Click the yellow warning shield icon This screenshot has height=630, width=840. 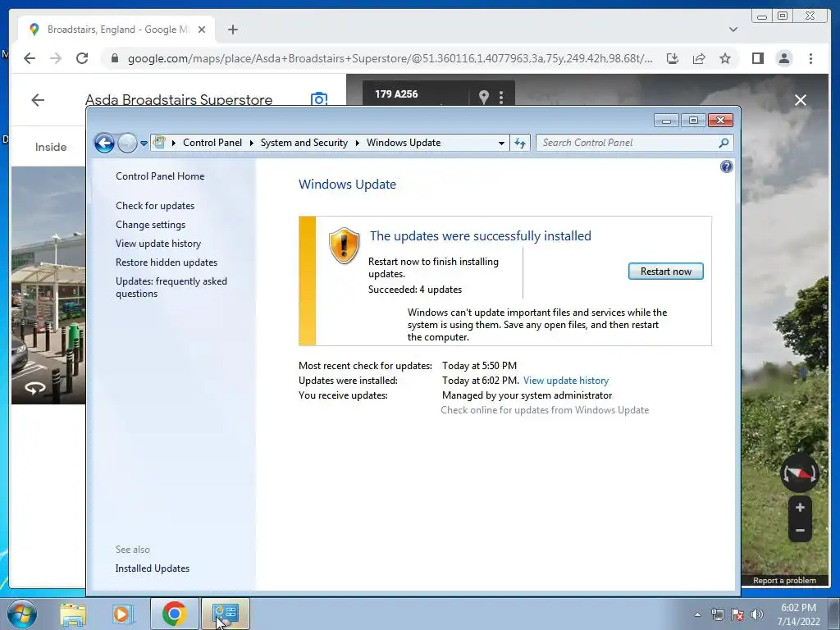[344, 245]
